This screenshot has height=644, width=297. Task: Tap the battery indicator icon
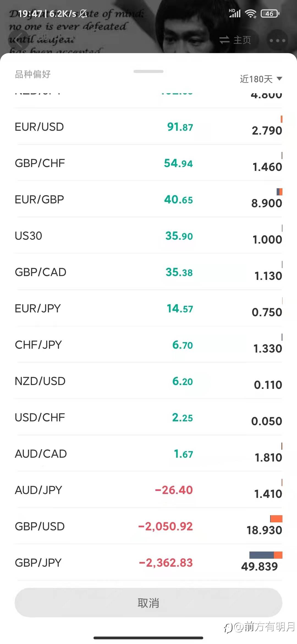(x=270, y=13)
